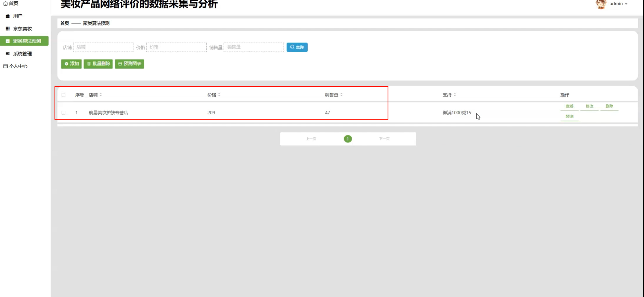Viewport: 644px width, 297px height.
Task: Click the store name 航晨美妆护肤专营店
Action: (108, 113)
